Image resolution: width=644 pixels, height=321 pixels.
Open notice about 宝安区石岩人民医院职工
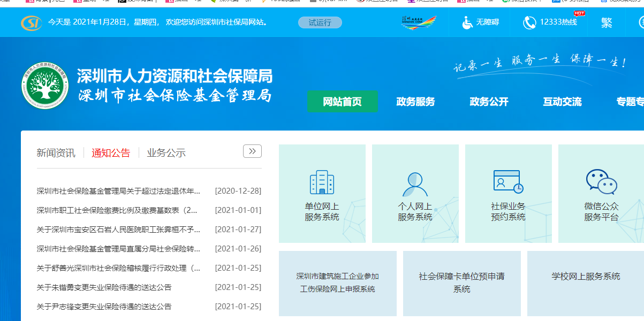(x=118, y=230)
